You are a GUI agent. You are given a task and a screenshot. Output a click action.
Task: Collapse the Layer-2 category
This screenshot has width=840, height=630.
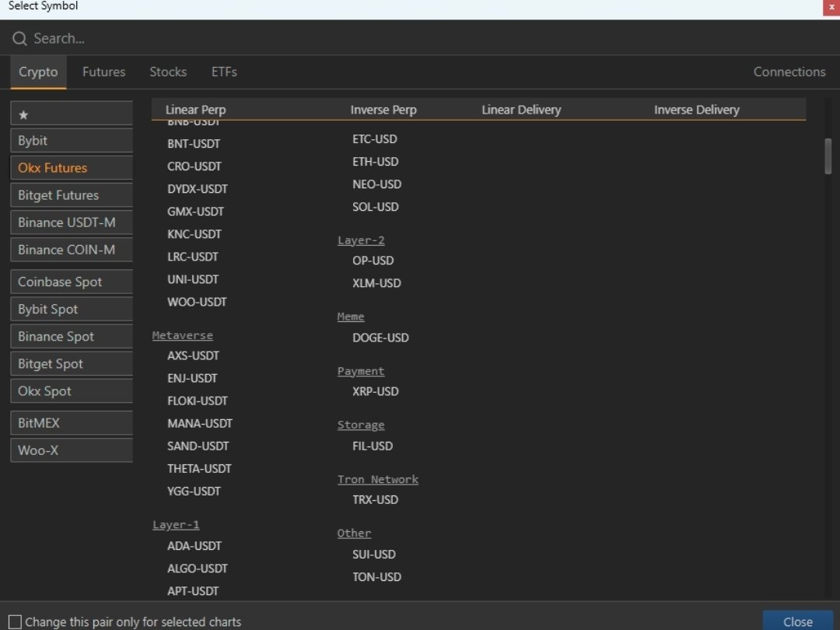361,240
